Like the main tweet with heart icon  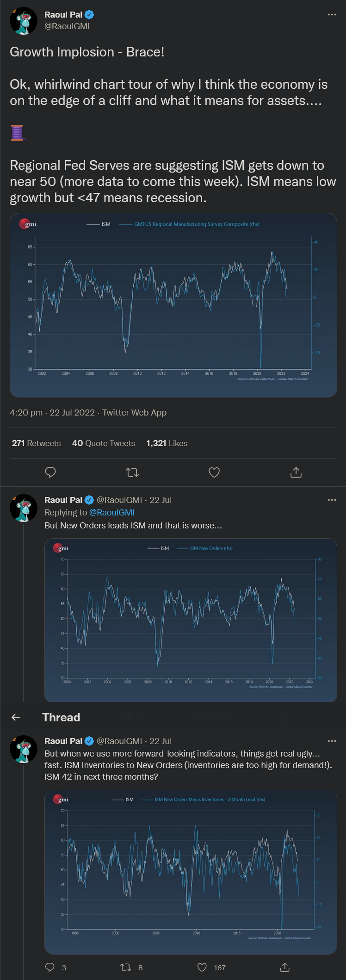click(214, 472)
